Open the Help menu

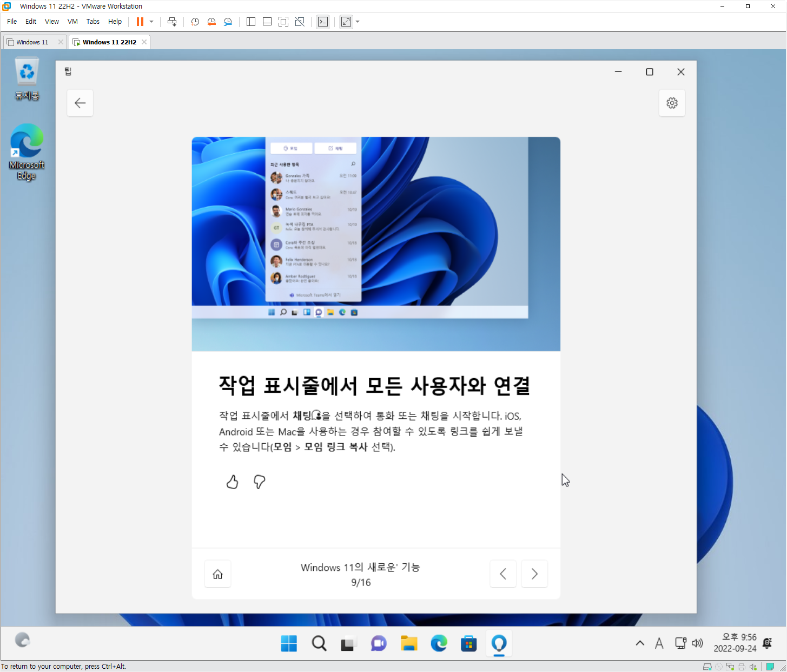click(115, 22)
